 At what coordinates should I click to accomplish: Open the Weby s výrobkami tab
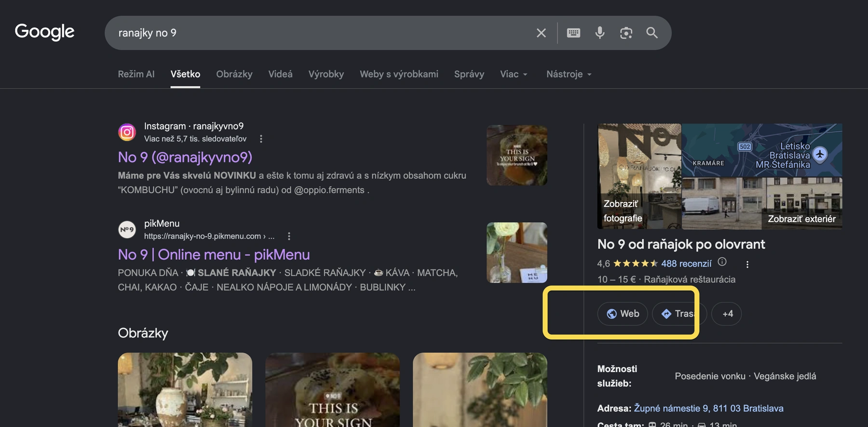399,74
